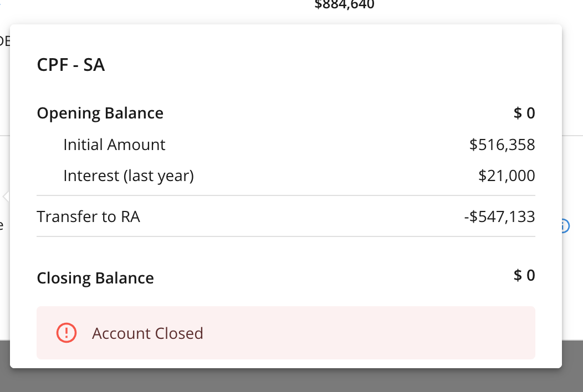The height and width of the screenshot is (392, 583).
Task: Click the Account Closed alert text
Action: [x=147, y=333]
